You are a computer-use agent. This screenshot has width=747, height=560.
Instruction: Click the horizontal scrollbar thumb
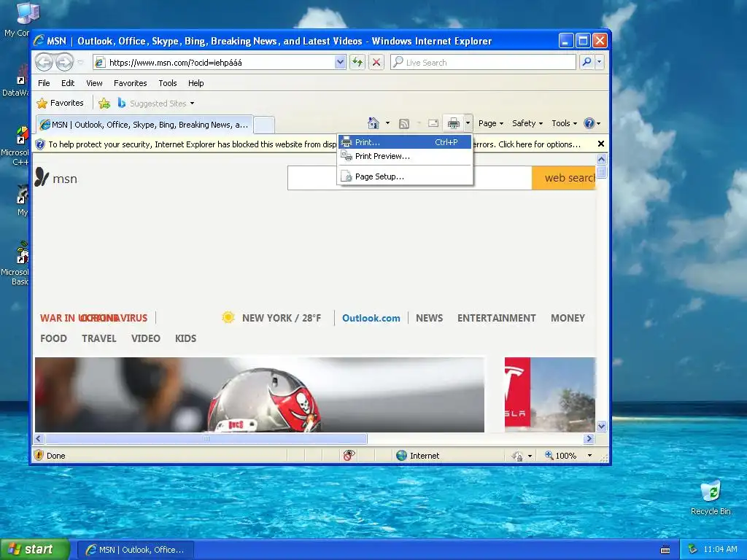[206, 438]
